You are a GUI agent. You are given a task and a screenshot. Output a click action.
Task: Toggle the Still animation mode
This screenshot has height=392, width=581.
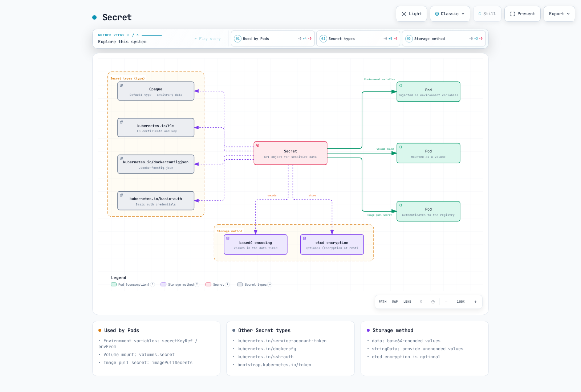pyautogui.click(x=487, y=14)
